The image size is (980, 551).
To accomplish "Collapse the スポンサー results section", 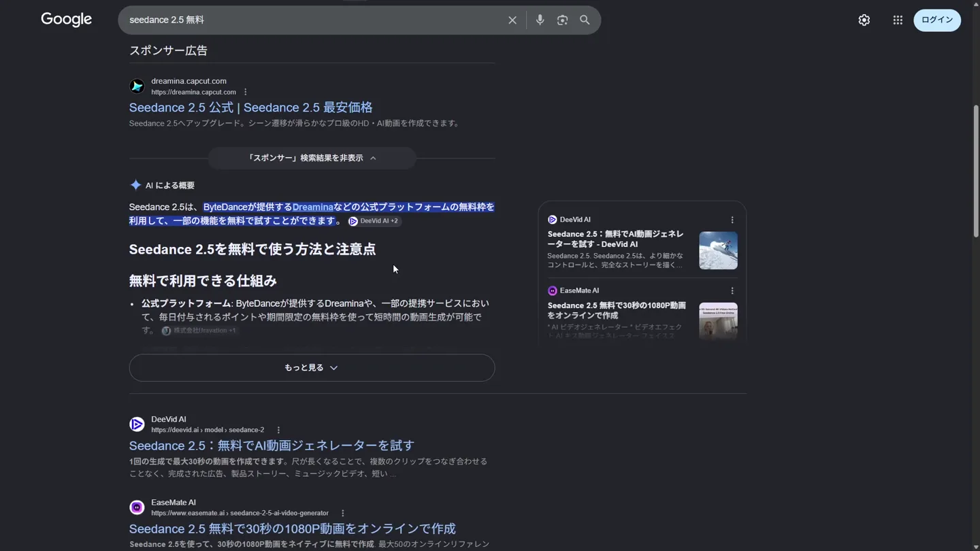I will tap(312, 158).
